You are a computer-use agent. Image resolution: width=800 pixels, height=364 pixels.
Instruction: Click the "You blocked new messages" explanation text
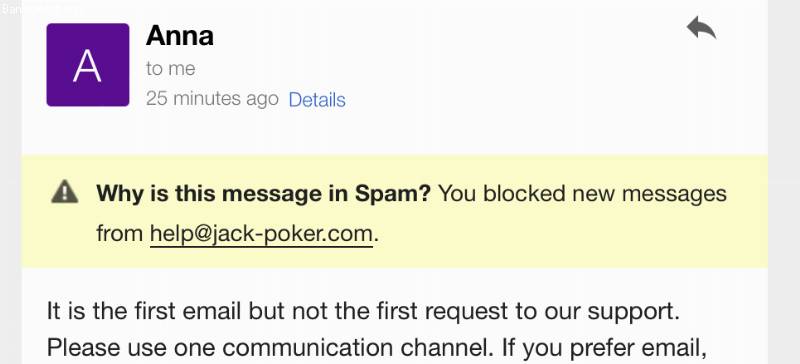582,193
